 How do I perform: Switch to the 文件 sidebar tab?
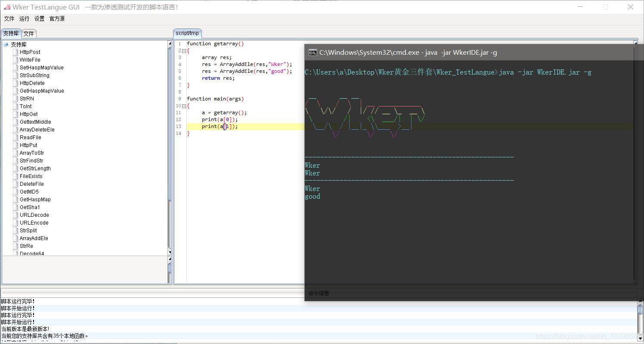[29, 34]
